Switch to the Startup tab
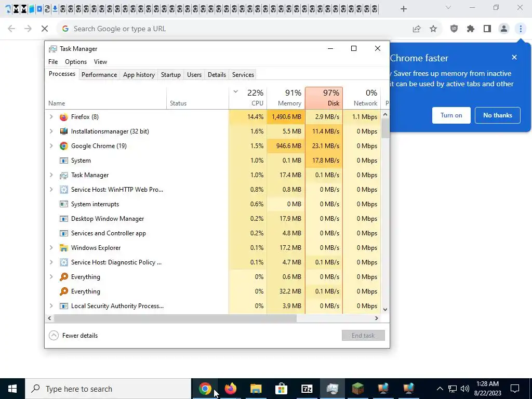The image size is (532, 399). [170, 75]
